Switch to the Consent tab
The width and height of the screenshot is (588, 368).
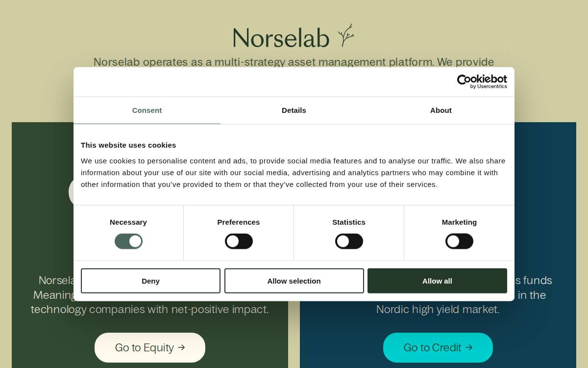pyautogui.click(x=147, y=110)
